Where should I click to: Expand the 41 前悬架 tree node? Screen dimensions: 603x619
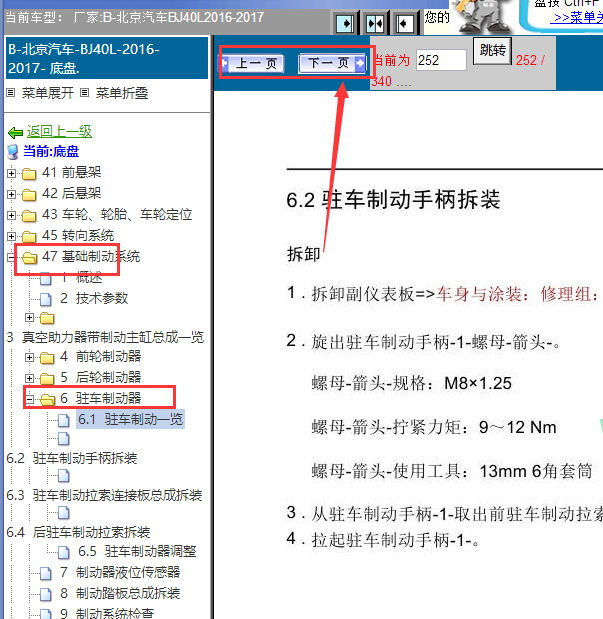(x=11, y=173)
